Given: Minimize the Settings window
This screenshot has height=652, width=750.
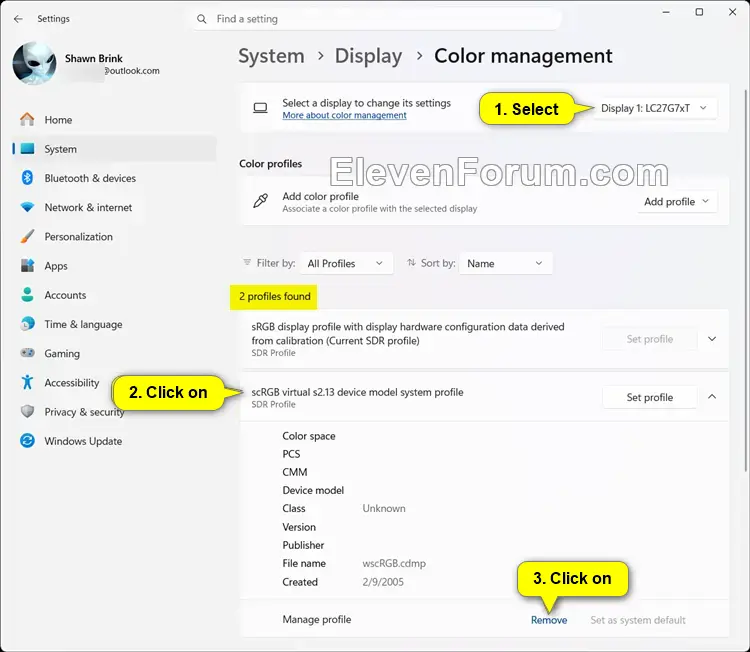Looking at the screenshot, I should [x=666, y=12].
